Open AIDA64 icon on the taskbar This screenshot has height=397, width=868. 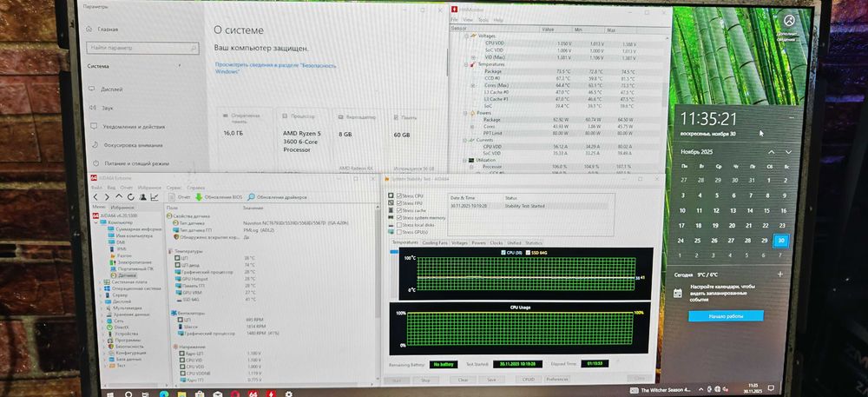click(253, 394)
